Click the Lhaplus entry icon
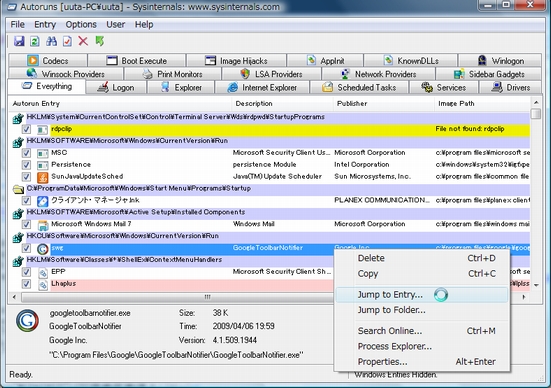The width and height of the screenshot is (551, 388). tap(43, 284)
